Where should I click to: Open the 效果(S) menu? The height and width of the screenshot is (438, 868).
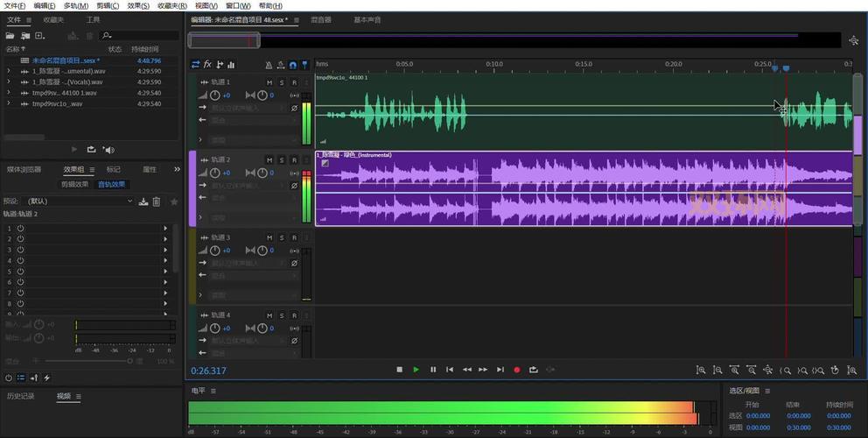[138, 5]
